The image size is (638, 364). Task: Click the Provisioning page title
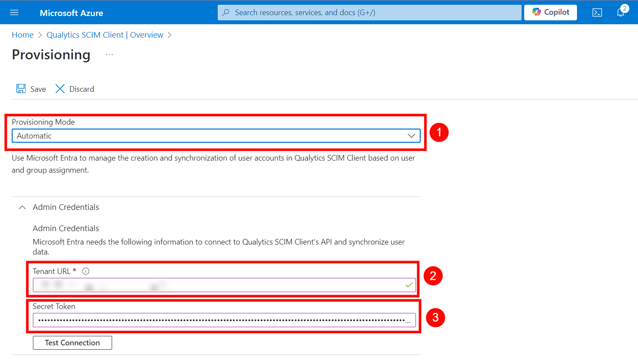coord(51,55)
